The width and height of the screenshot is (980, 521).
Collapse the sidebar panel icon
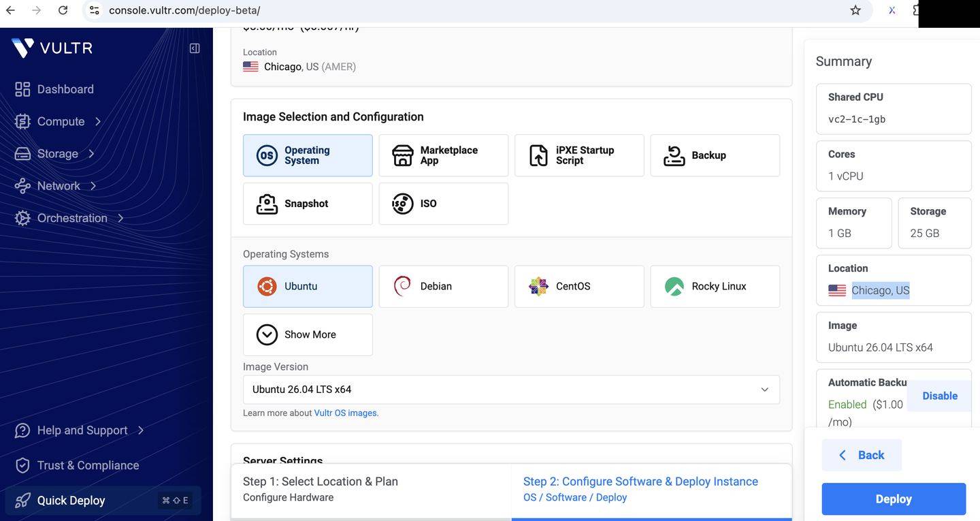point(195,48)
